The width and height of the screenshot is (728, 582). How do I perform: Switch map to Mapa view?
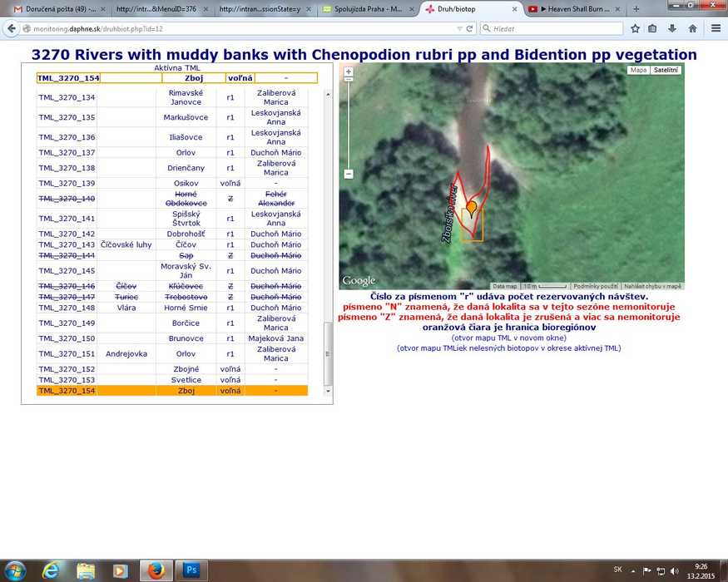[x=638, y=70]
